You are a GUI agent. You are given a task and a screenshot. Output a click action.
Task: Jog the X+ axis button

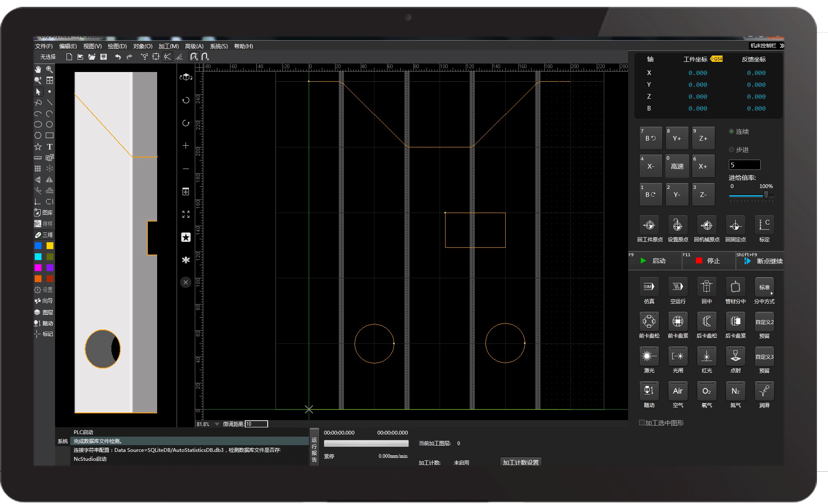[703, 166]
